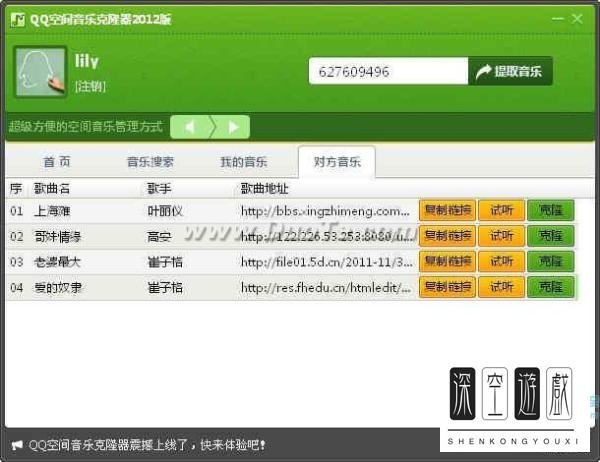
Task: Click singer 崔子格 in row 04
Action: (165, 287)
